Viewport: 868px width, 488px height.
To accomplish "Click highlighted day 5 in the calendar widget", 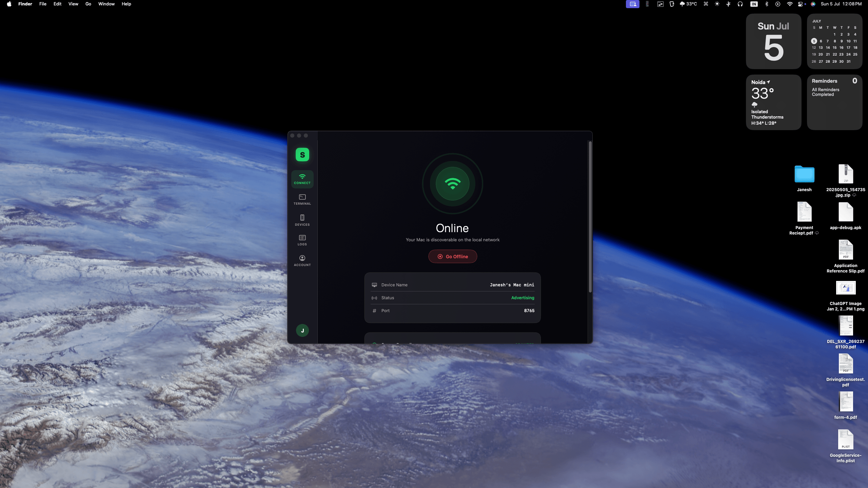I will pos(814,41).
